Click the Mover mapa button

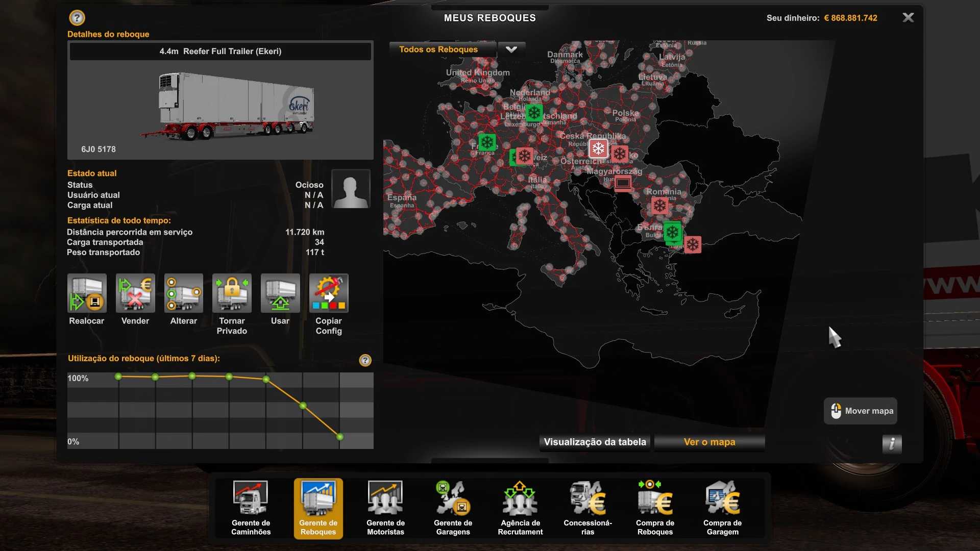tap(861, 411)
